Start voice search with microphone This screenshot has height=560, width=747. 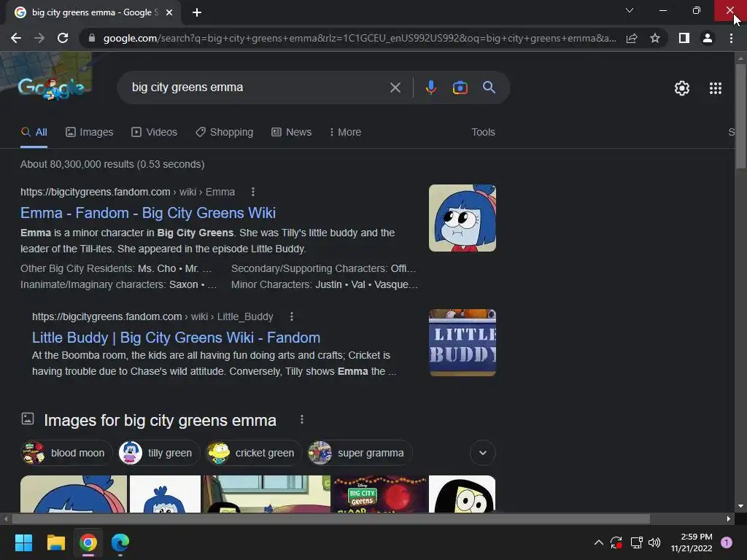(430, 87)
